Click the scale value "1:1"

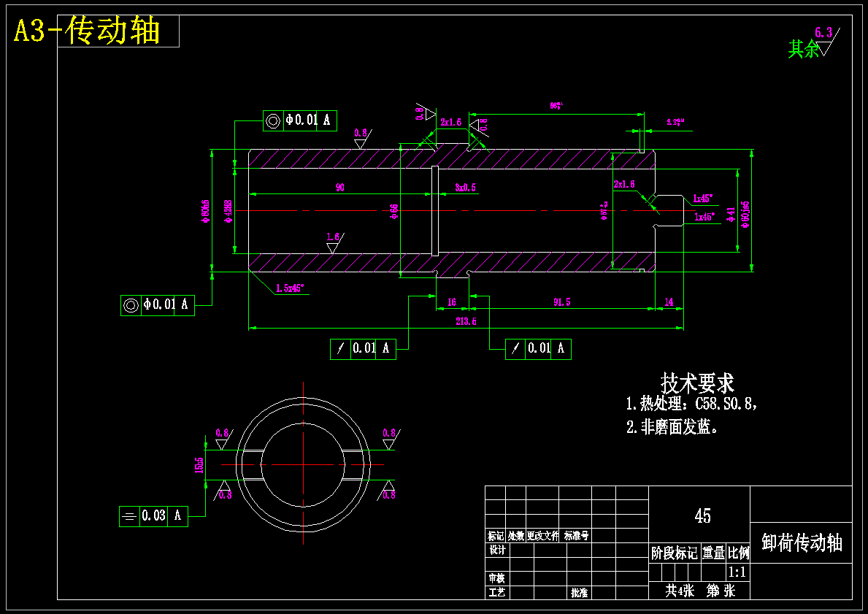(737, 572)
